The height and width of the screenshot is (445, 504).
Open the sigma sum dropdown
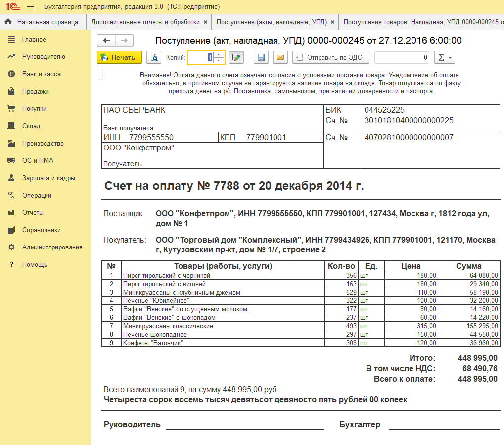(x=445, y=57)
